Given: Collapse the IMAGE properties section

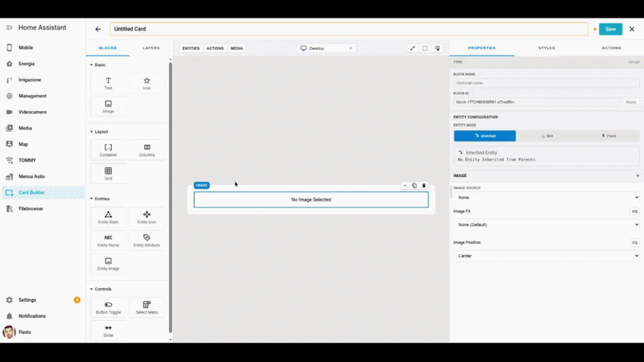Looking at the screenshot, I should [547, 175].
